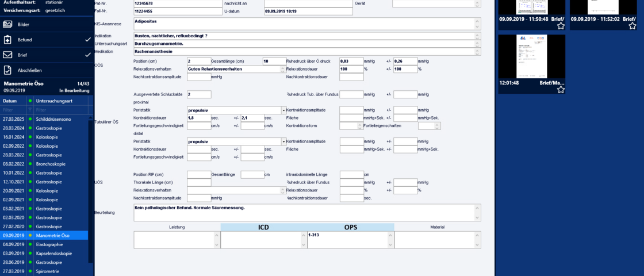Click the proximal Kontraktionsdauer field showing 1,8
Image resolution: width=644 pixels, height=276 pixels.
coord(199,118)
